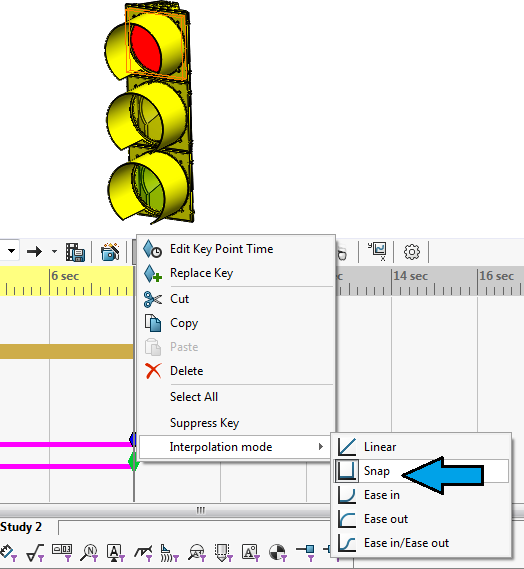Toggle Filter Weld Symbols icon
The image size is (524, 569).
click(143, 553)
